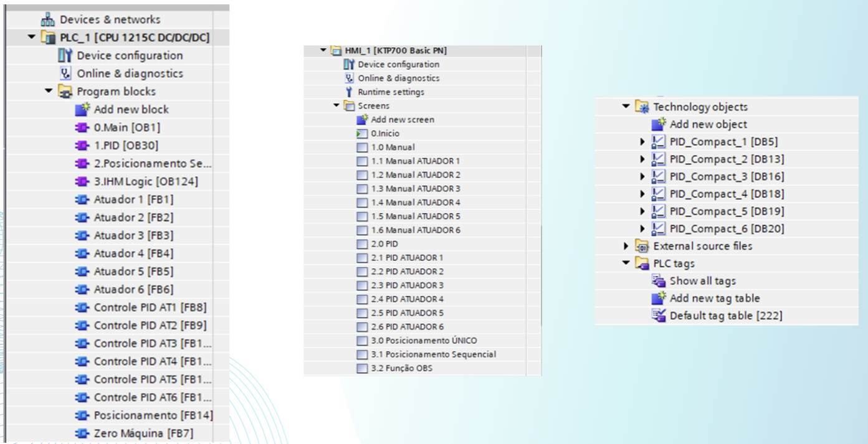The width and height of the screenshot is (868, 444).
Task: Open PLC Device configuration icon
Action: coord(65,55)
